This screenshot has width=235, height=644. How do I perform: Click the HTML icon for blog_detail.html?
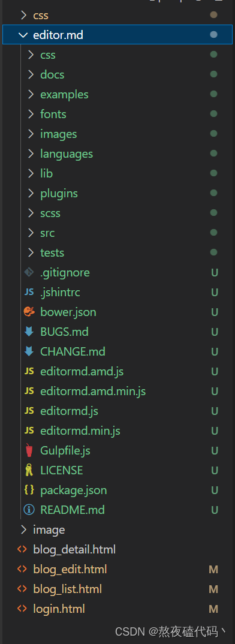(22, 549)
